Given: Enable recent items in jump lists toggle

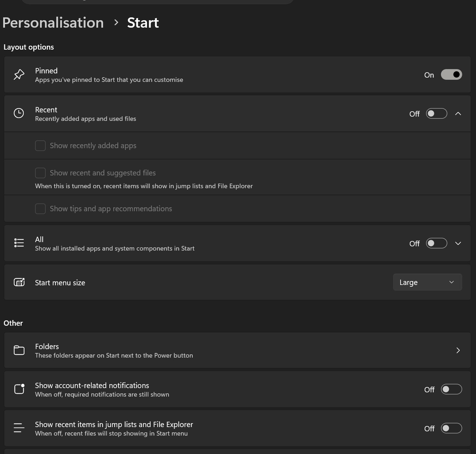Looking at the screenshot, I should 451,428.
